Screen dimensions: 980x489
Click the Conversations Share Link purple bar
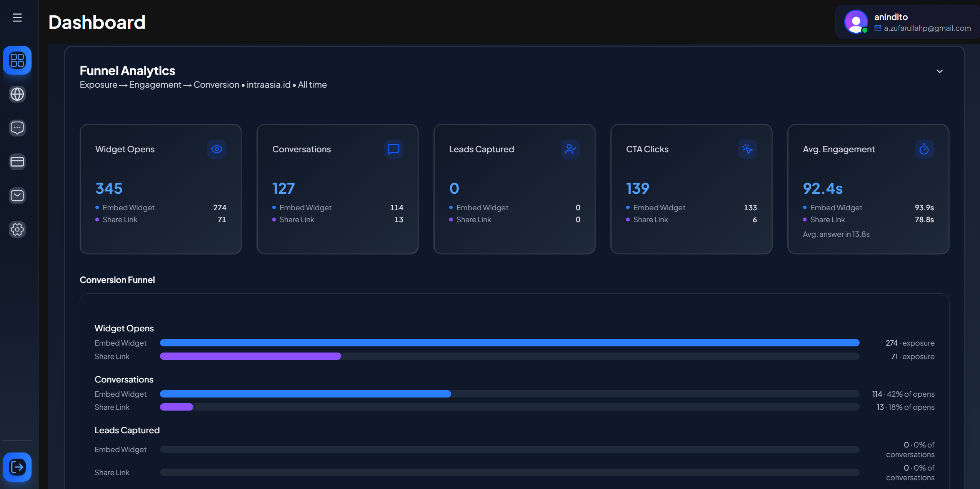click(177, 407)
